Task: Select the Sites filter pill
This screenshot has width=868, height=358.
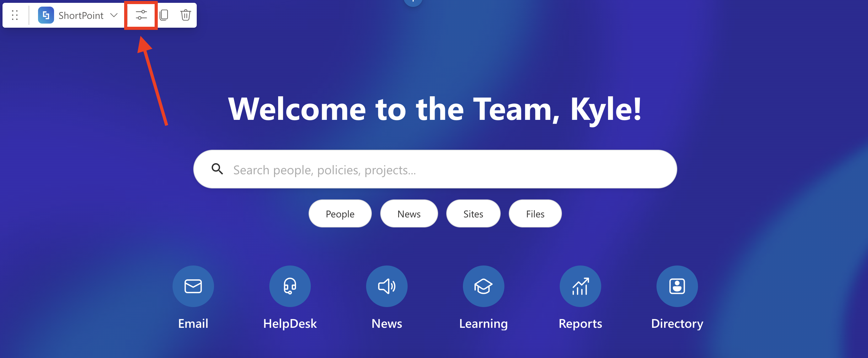Action: pos(473,214)
